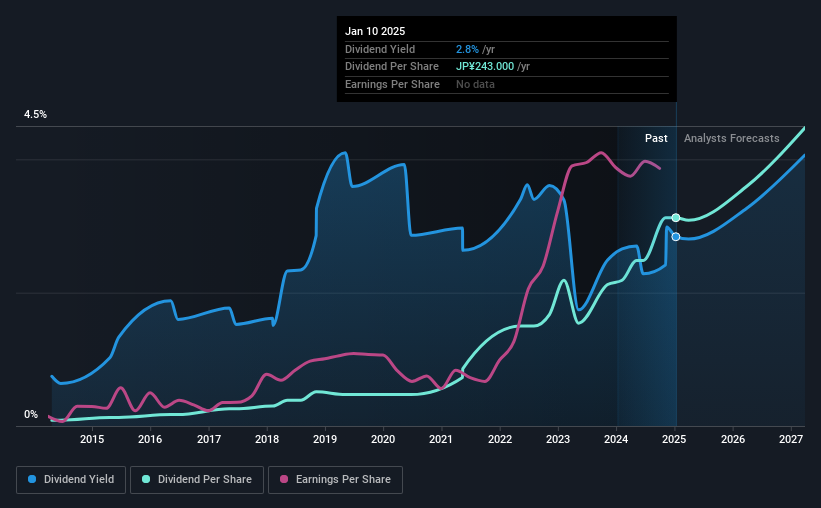Click the 2015 x-axis label
The height and width of the screenshot is (508, 821).
tap(92, 439)
